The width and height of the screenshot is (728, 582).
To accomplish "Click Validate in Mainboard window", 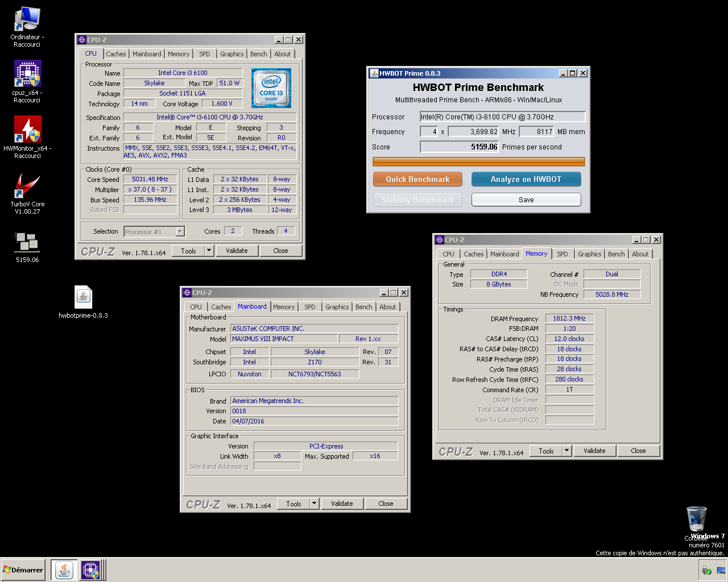I will pyautogui.click(x=342, y=504).
